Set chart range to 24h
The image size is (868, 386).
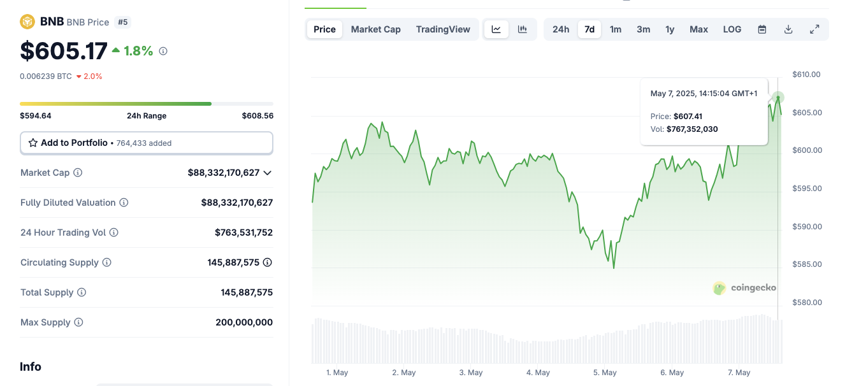coord(561,29)
